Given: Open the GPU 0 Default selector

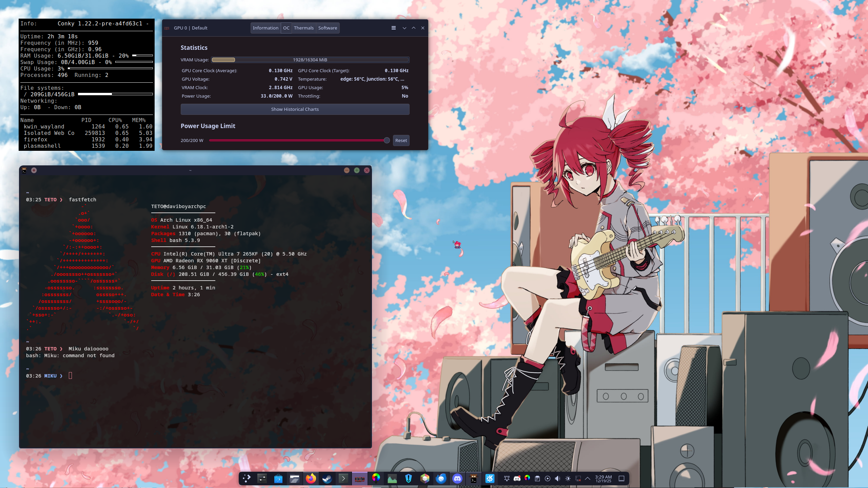Looking at the screenshot, I should pos(191,28).
